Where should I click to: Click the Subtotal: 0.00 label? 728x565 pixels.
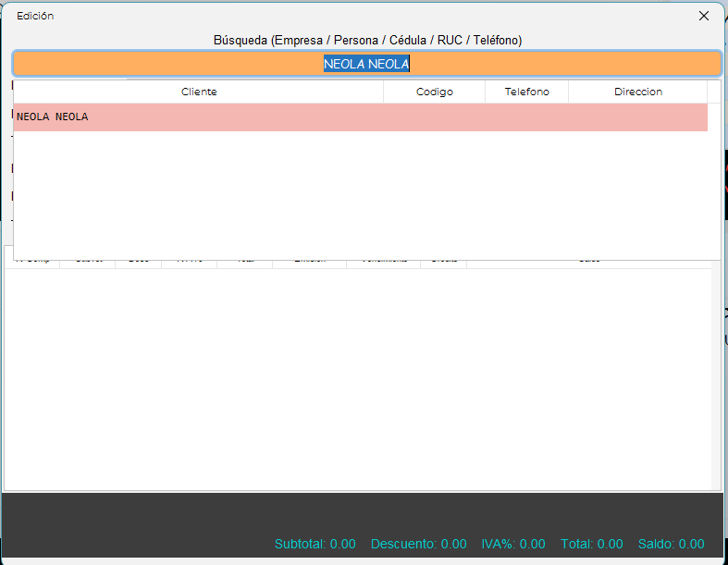(x=315, y=544)
